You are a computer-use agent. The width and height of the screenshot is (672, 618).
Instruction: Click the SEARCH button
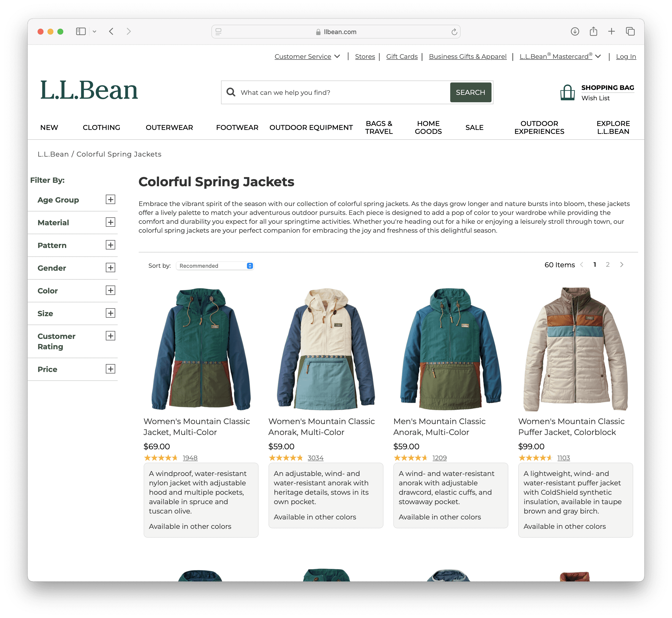(x=470, y=92)
